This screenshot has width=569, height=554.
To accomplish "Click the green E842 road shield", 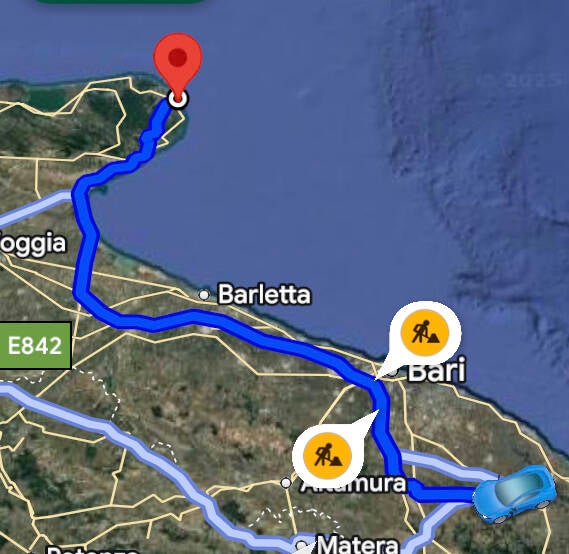I will [35, 345].
